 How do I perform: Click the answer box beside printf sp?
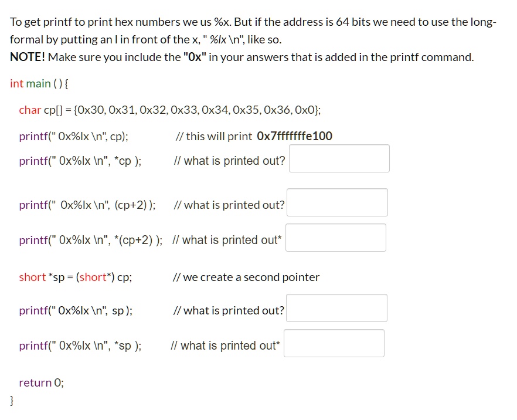(x=336, y=308)
